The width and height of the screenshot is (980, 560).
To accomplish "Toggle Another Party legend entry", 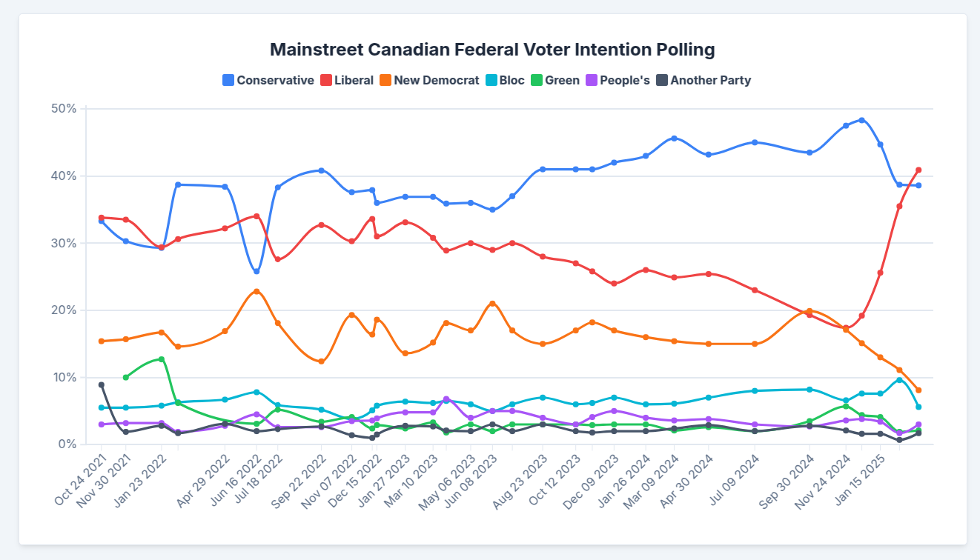I will [710, 80].
